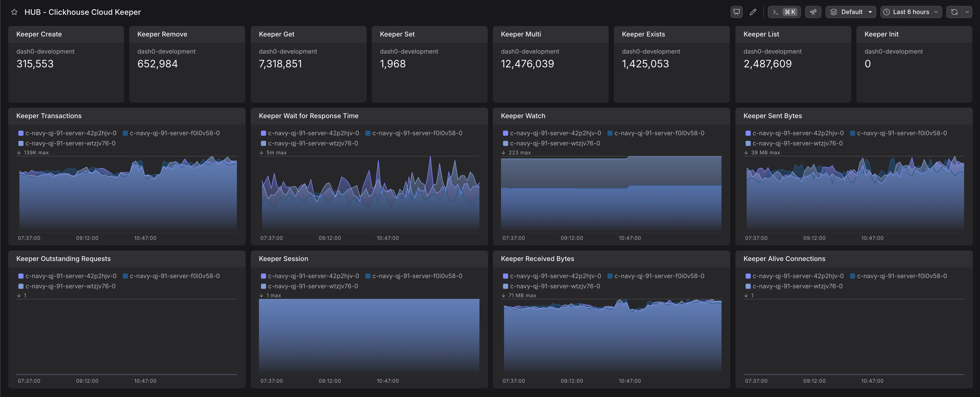Click the layers icon beside Default
980x397 pixels.
(x=833, y=12)
